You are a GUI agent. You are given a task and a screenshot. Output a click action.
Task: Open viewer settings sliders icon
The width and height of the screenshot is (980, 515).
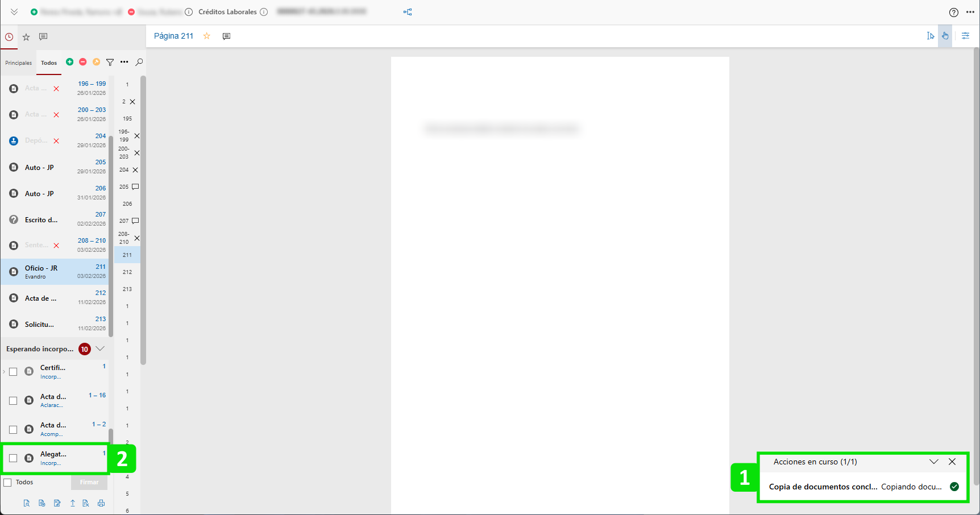(965, 36)
